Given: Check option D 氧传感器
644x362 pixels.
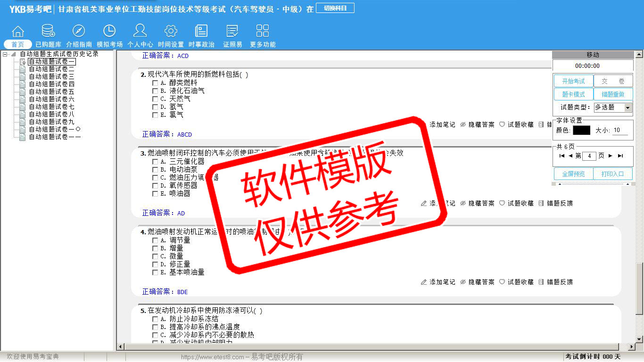Looking at the screenshot, I should click(155, 186).
